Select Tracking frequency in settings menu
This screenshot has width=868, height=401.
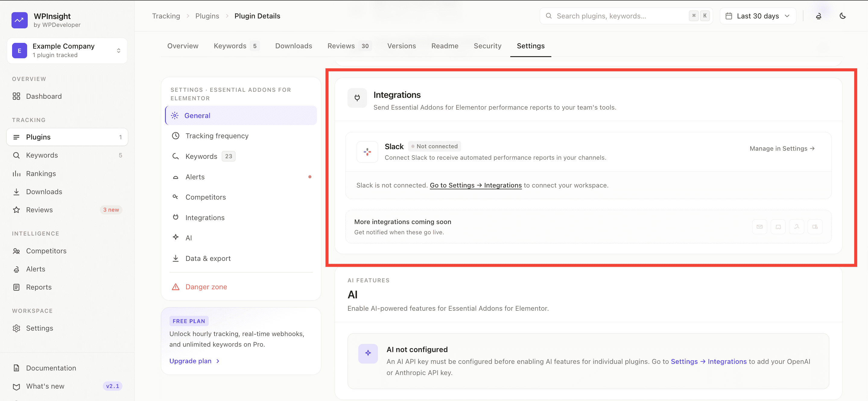click(x=241, y=136)
